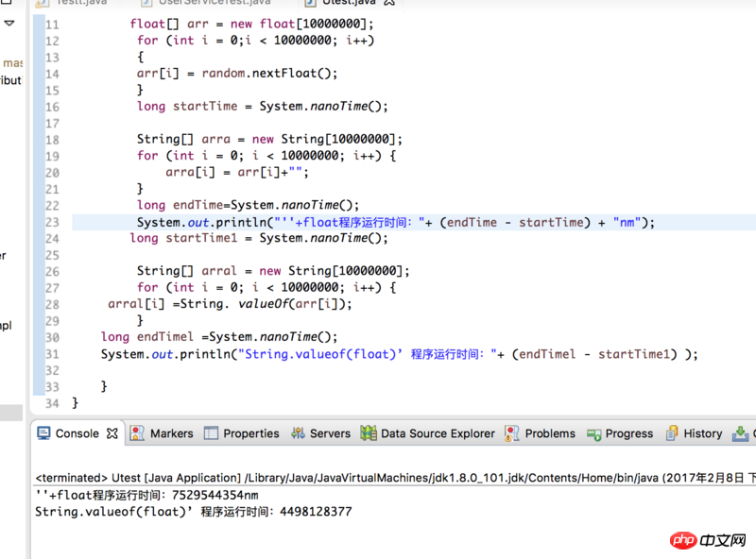Click the Problems tab icon
The image size is (756, 559).
pos(511,433)
